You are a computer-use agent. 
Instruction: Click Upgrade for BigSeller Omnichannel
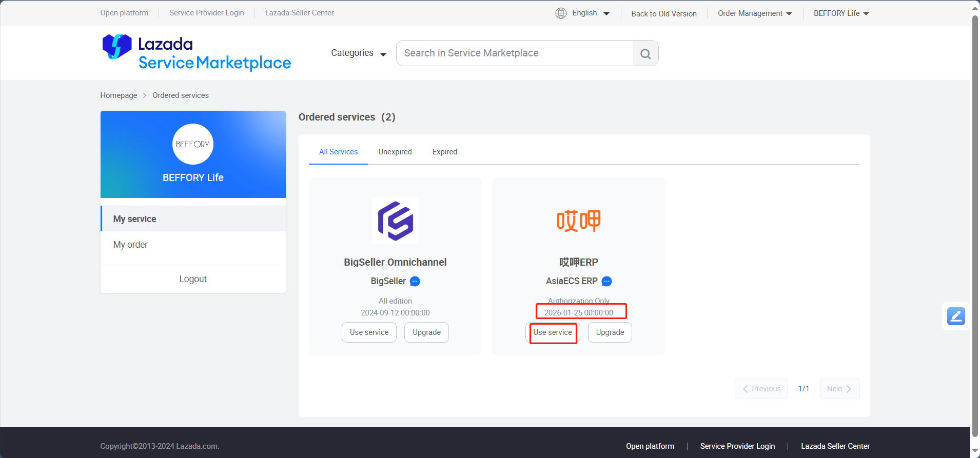(426, 332)
